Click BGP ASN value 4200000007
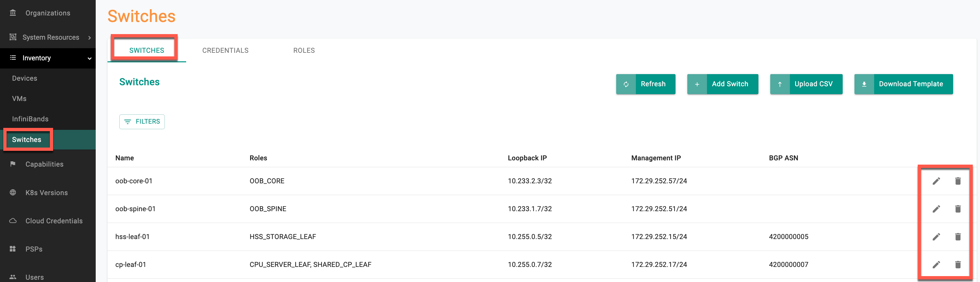Screen dimensions: 980x282 pos(788,264)
